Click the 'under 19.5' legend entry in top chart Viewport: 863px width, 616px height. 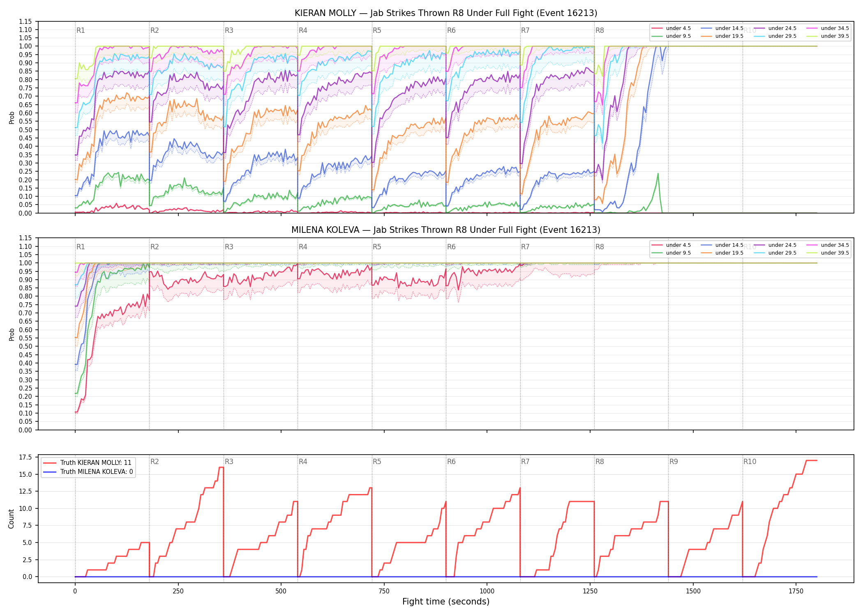[x=722, y=36]
